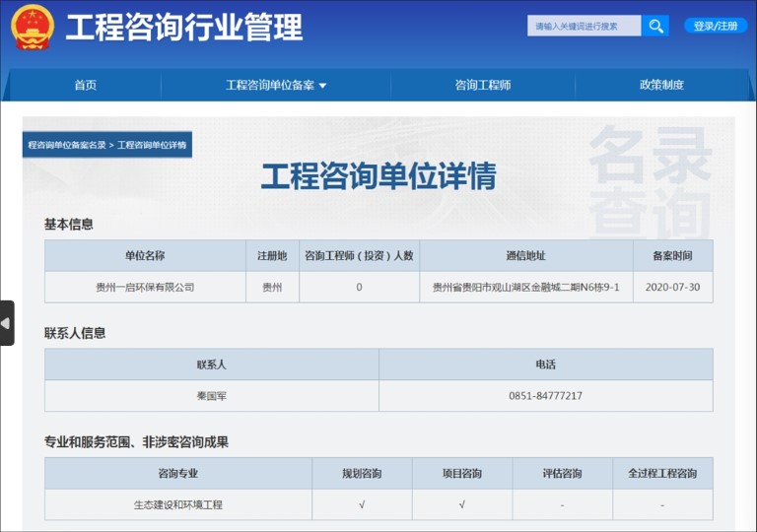Click the 规划咨询 column header
Image resolution: width=757 pixels, height=532 pixels.
tap(362, 474)
